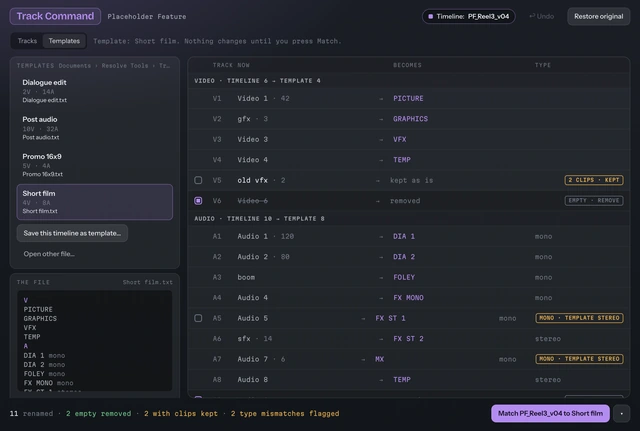
Task: Click the Short film.txt file label
Action: coord(147,282)
